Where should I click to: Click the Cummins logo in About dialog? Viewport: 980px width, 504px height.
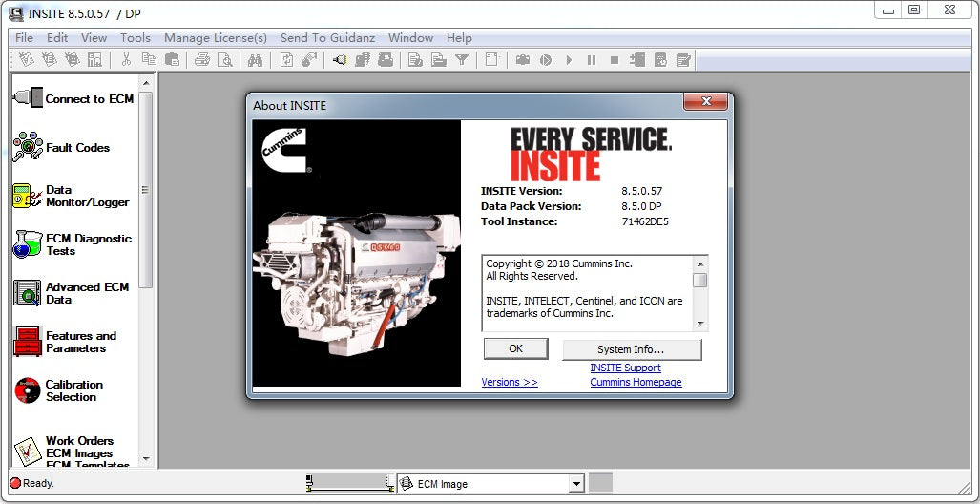(x=285, y=150)
